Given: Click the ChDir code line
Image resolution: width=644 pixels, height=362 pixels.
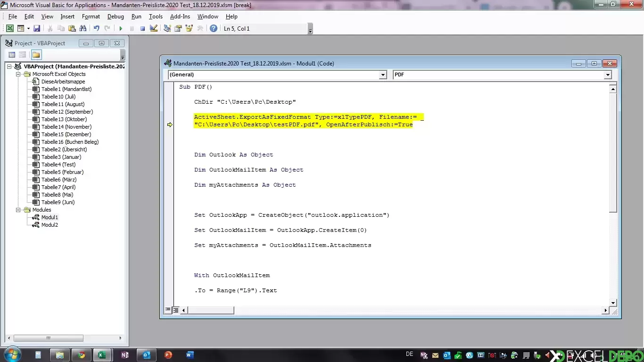Looking at the screenshot, I should pyautogui.click(x=245, y=102).
